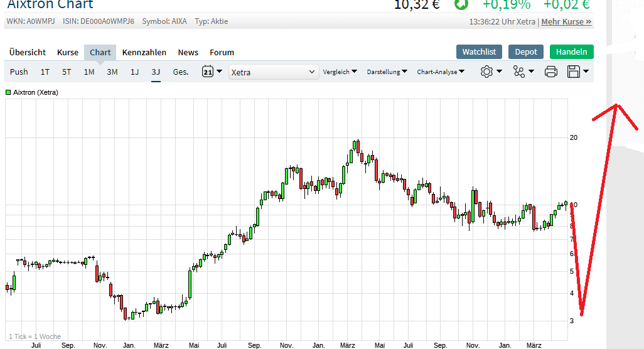Select the Push realtime chart mode
This screenshot has height=349, width=644.
pyautogui.click(x=19, y=72)
